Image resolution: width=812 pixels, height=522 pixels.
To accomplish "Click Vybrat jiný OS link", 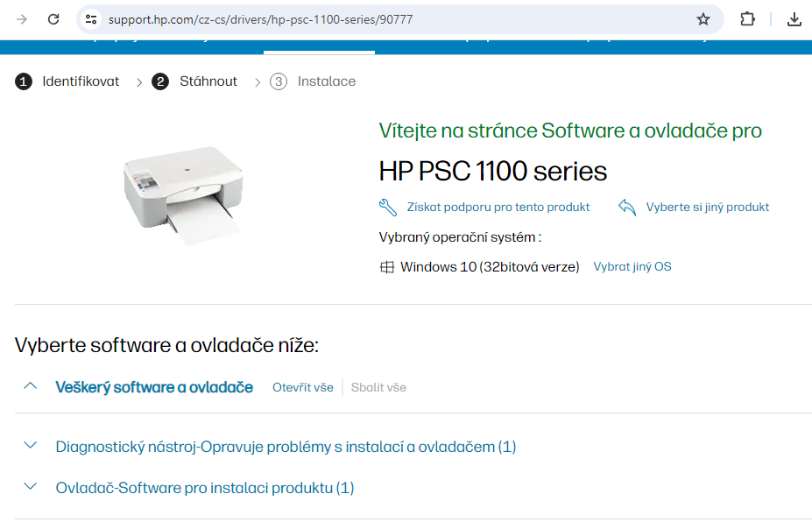I will point(632,267).
